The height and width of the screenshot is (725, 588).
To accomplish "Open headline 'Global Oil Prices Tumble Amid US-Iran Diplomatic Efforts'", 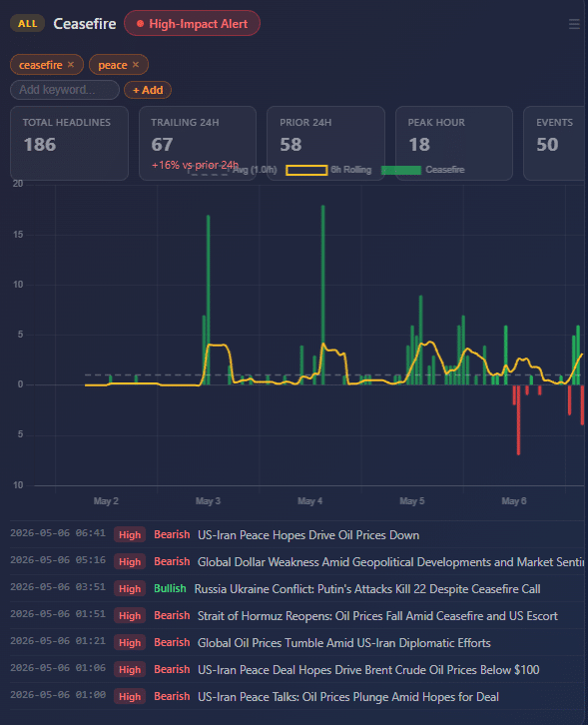I will [344, 643].
